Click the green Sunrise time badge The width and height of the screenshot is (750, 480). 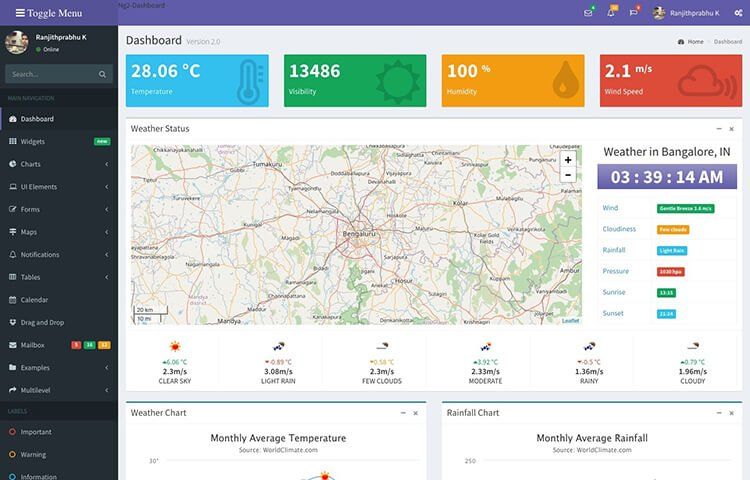[666, 293]
